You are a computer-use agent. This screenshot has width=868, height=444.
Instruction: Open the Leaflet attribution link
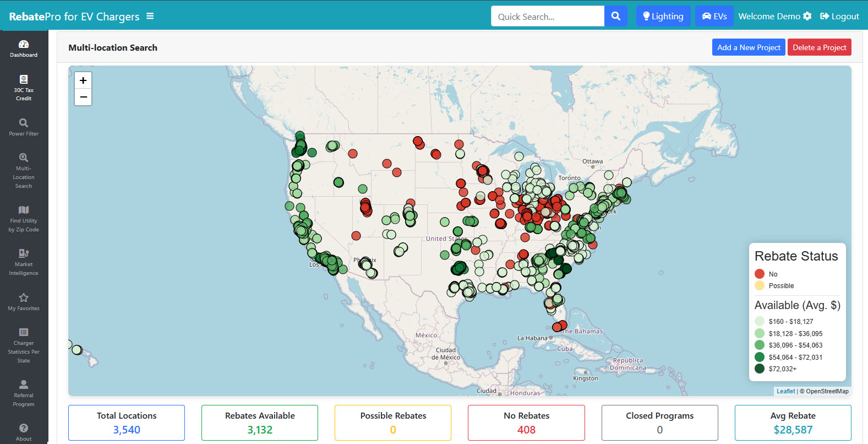(x=785, y=391)
